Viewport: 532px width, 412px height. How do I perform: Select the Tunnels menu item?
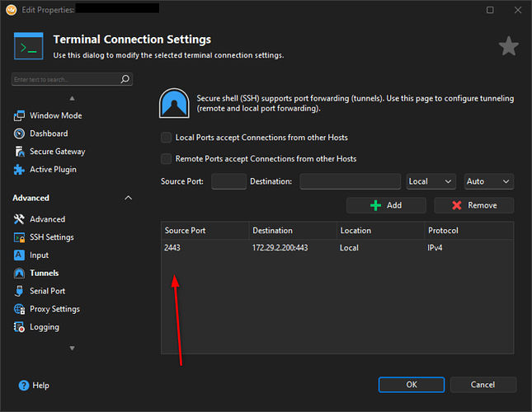[x=44, y=273]
